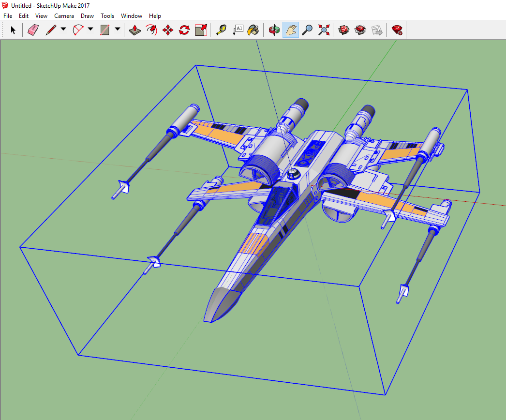Open the Help menu
Screen dimensions: 506x420
(155, 16)
